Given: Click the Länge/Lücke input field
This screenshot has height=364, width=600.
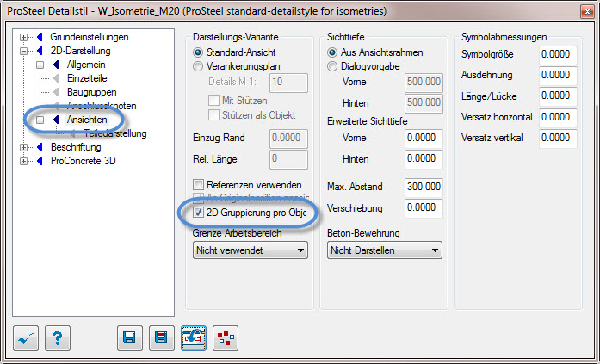Looking at the screenshot, I should pos(558,96).
